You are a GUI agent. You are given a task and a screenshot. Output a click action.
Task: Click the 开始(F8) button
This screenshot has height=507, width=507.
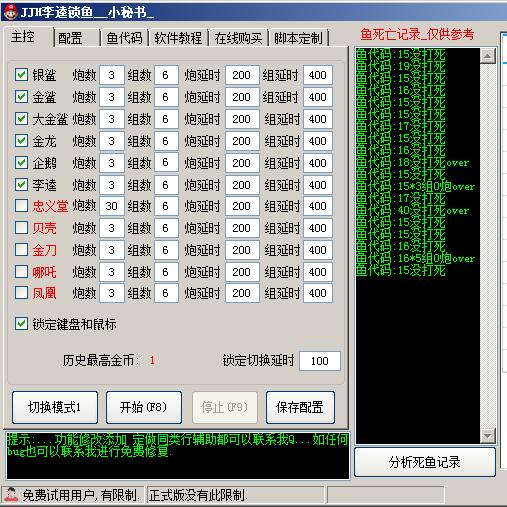click(x=144, y=407)
